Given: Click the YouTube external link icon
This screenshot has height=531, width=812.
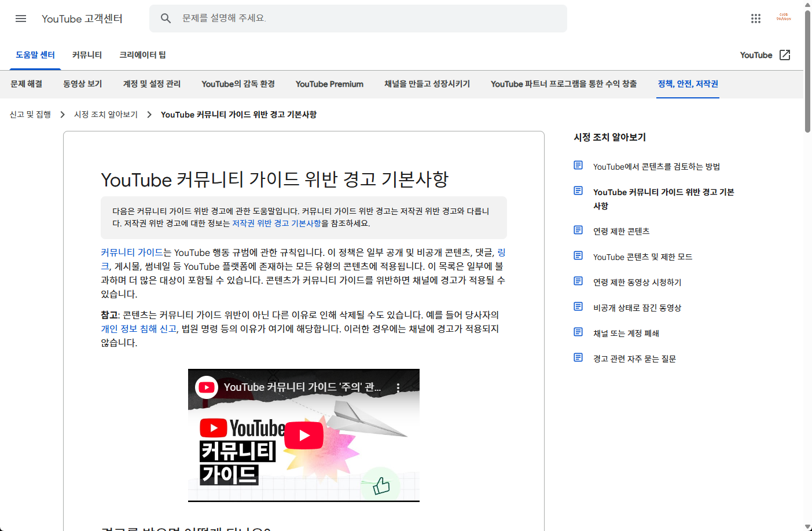Looking at the screenshot, I should 785,55.
